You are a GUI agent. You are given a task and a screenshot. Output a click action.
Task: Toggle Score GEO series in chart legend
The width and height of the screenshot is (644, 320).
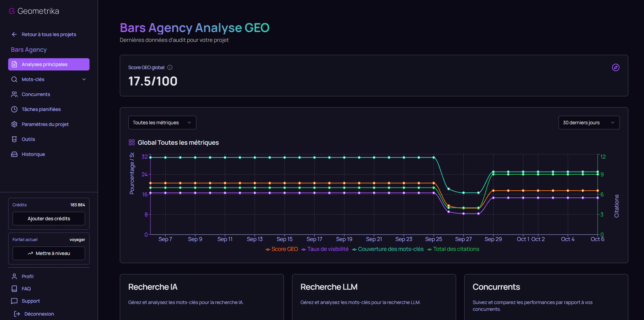282,249
